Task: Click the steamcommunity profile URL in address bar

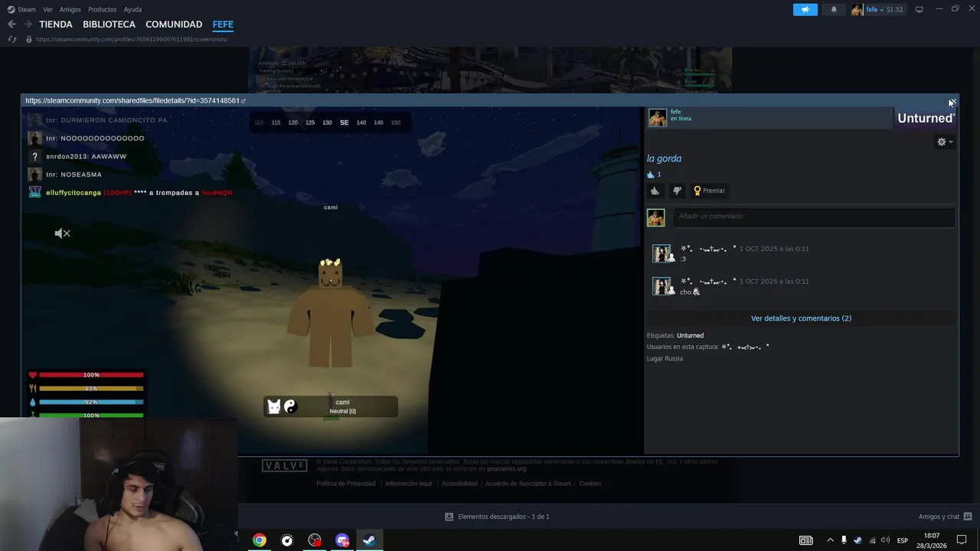Action: tap(132, 39)
